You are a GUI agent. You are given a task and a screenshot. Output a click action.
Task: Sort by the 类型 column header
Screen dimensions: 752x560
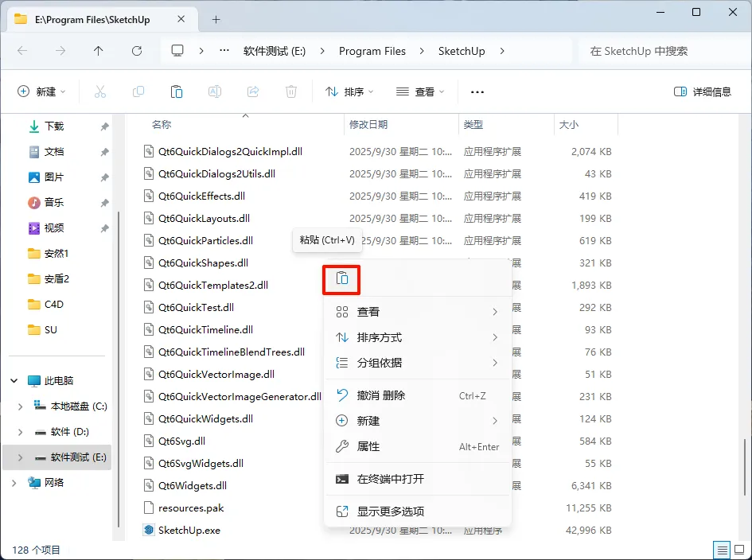tap(473, 125)
